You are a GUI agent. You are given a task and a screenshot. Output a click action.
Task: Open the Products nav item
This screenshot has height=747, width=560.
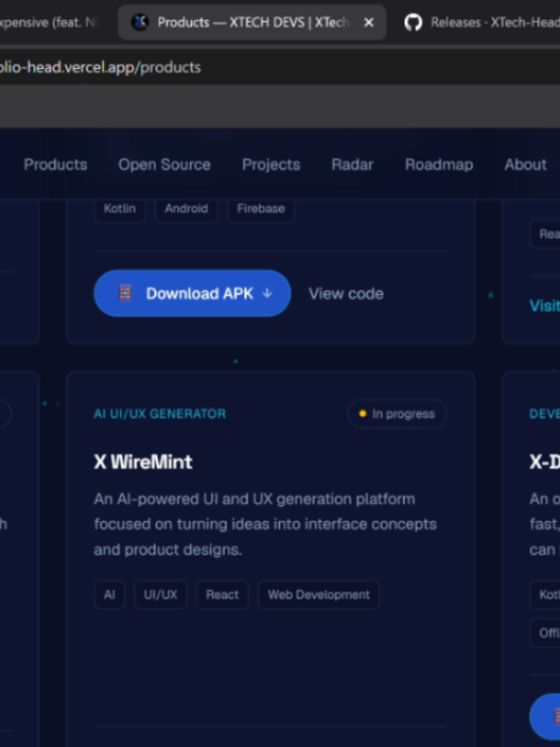pyautogui.click(x=55, y=165)
